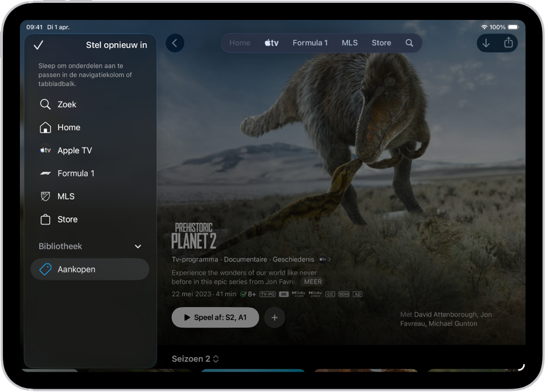Screen dimensions: 548x392
Task: Go back with the chevron button
Action: pos(175,43)
